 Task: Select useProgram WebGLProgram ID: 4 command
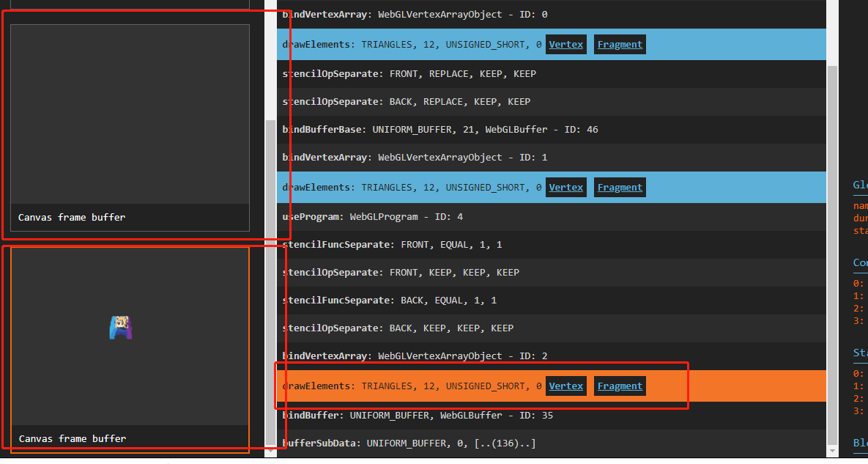click(x=552, y=216)
